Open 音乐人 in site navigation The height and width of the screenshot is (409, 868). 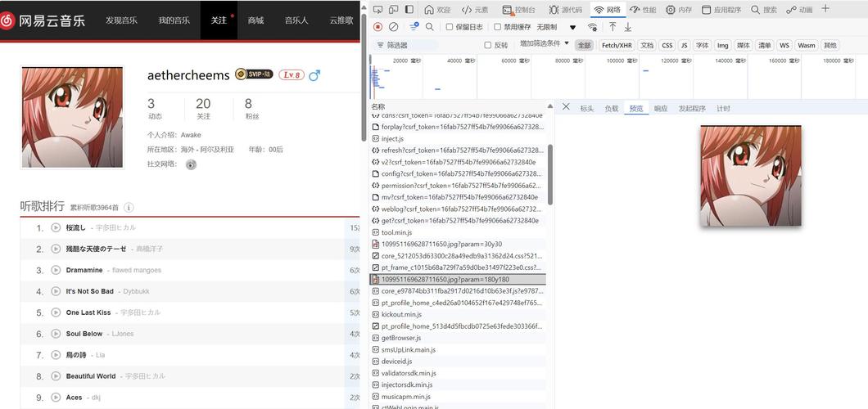(296, 20)
